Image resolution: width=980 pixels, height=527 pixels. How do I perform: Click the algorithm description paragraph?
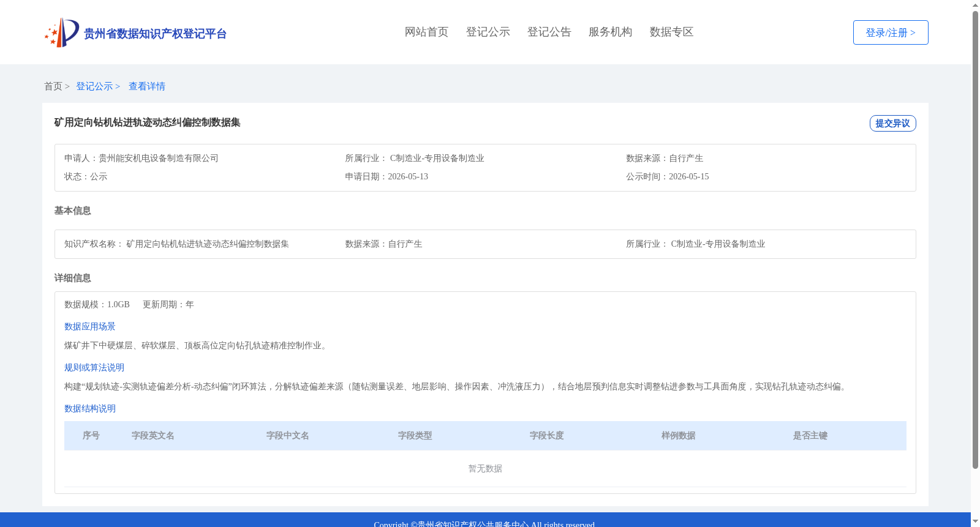[x=457, y=386]
